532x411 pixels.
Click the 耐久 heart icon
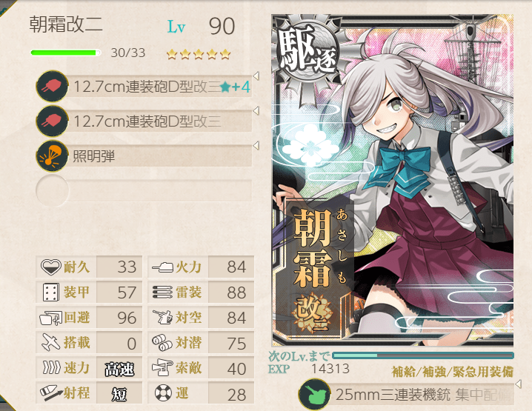50,267
